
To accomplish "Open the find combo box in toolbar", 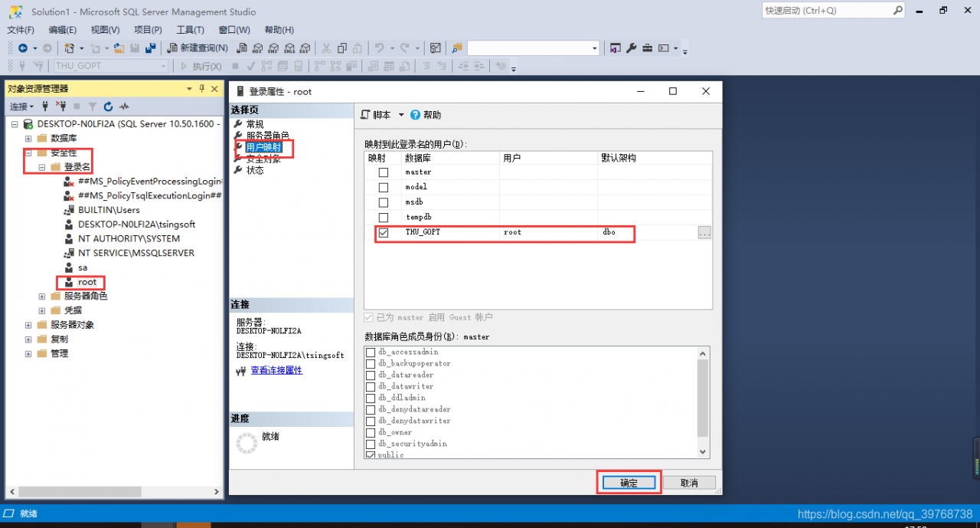I will point(533,48).
